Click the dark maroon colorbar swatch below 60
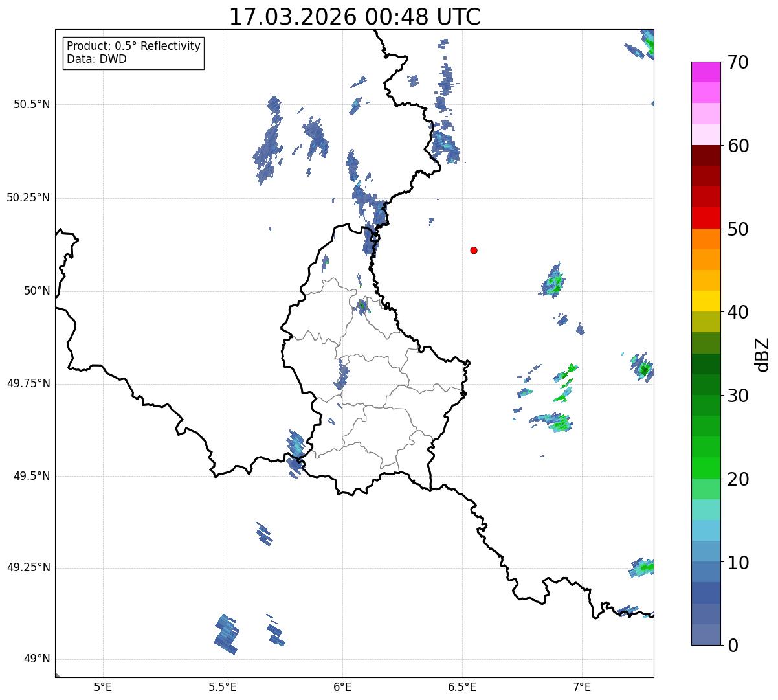 click(706, 155)
